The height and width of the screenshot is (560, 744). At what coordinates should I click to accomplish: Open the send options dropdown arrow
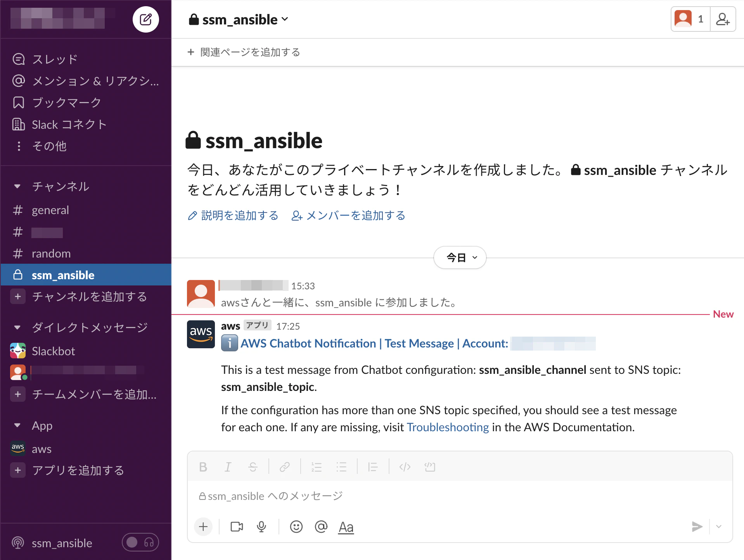(719, 527)
